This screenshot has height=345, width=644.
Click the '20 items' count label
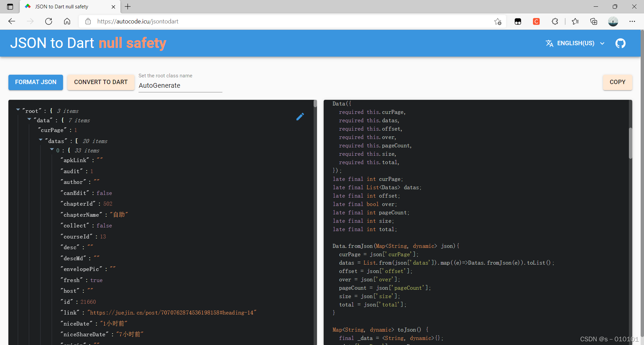click(x=95, y=141)
